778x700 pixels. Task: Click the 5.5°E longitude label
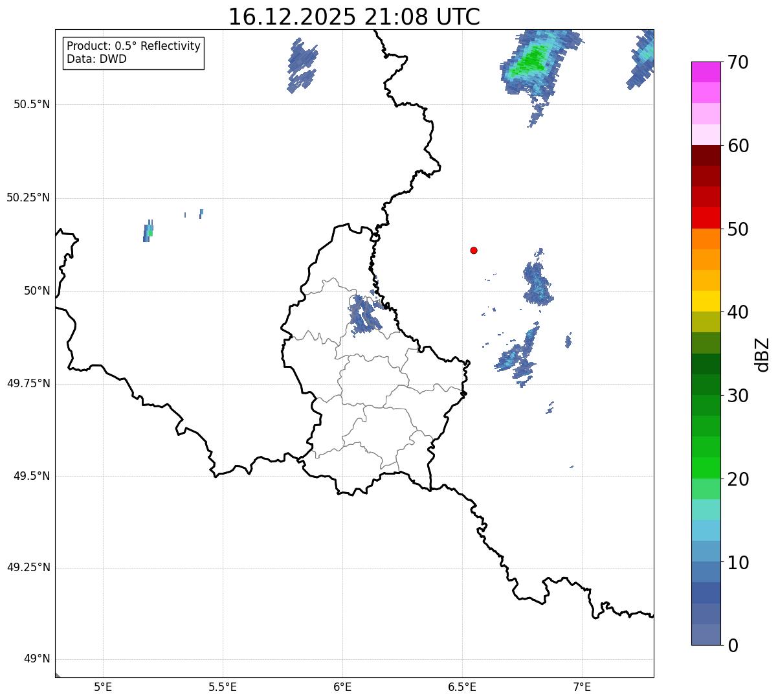(223, 686)
